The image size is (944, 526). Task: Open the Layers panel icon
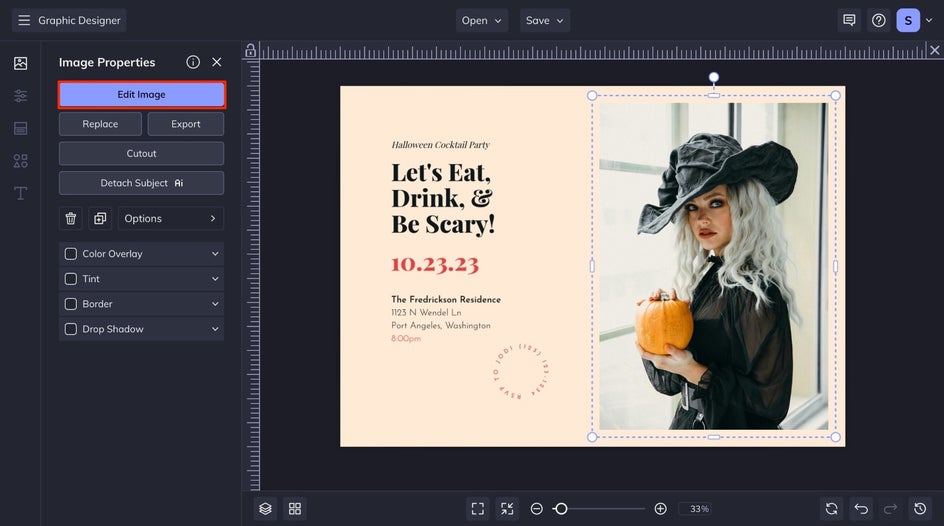266,509
